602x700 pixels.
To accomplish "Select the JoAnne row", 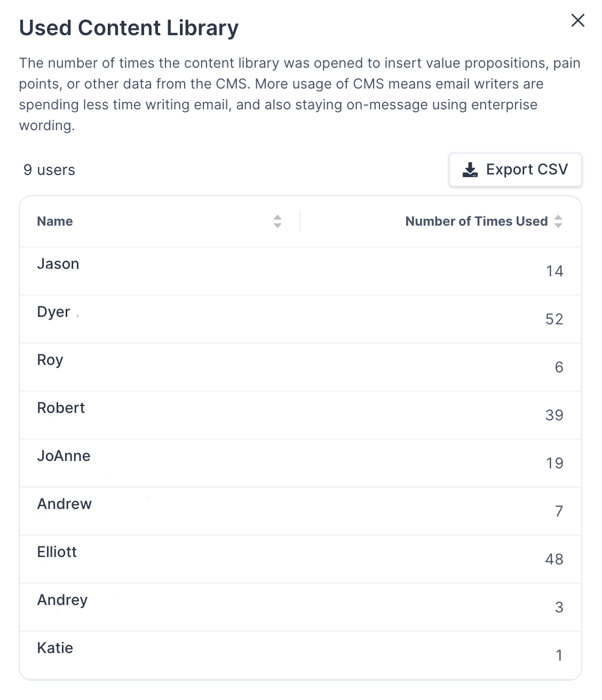I will click(x=300, y=463).
